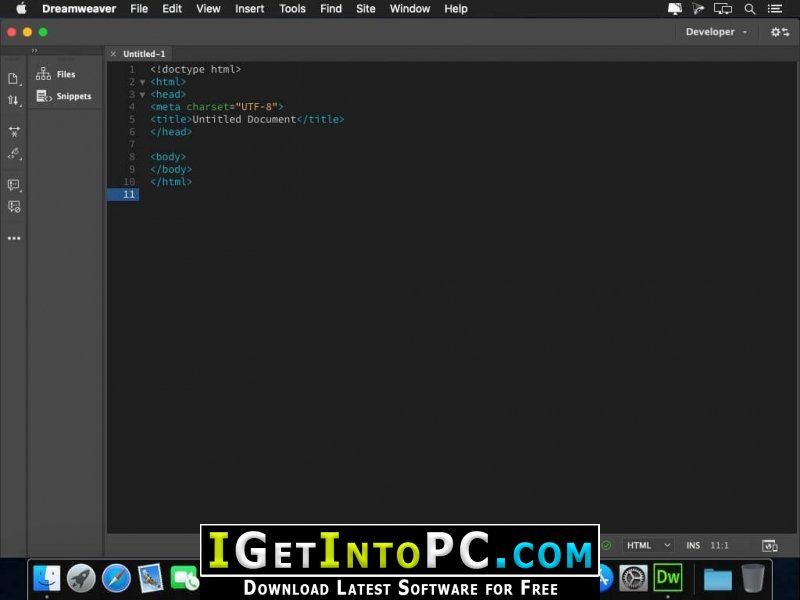
Task: Open the View menu
Action: [208, 9]
